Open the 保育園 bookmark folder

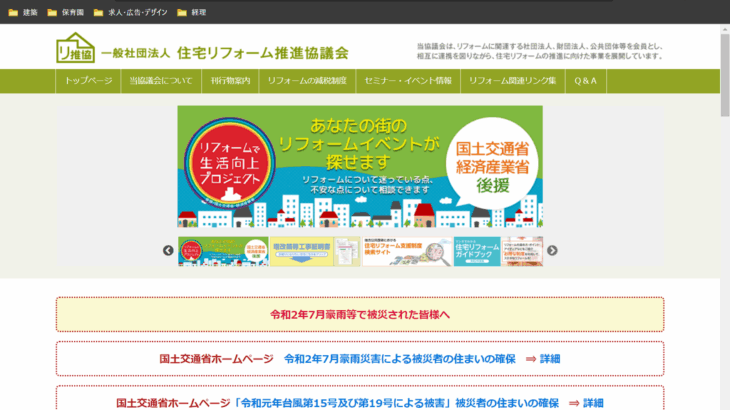[65, 13]
